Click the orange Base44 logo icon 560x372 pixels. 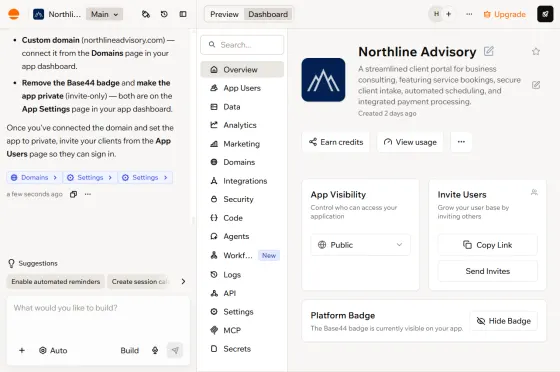[x=14, y=14]
